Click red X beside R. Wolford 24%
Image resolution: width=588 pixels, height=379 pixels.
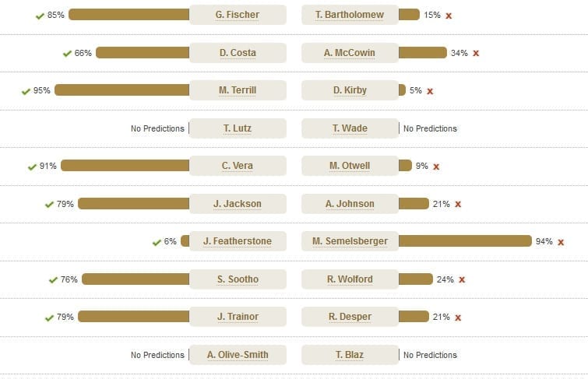462,279
